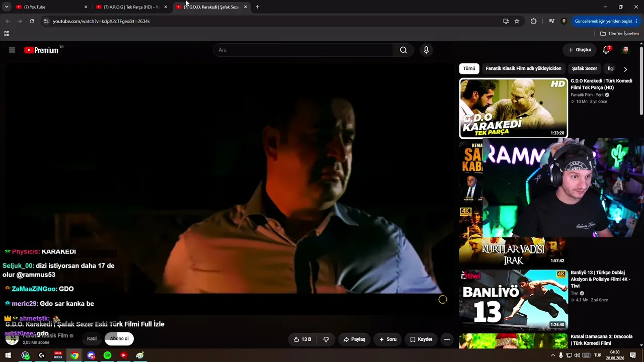The image size is (644, 362).
Task: Click the page vertical scrollbar
Action: pos(641,80)
